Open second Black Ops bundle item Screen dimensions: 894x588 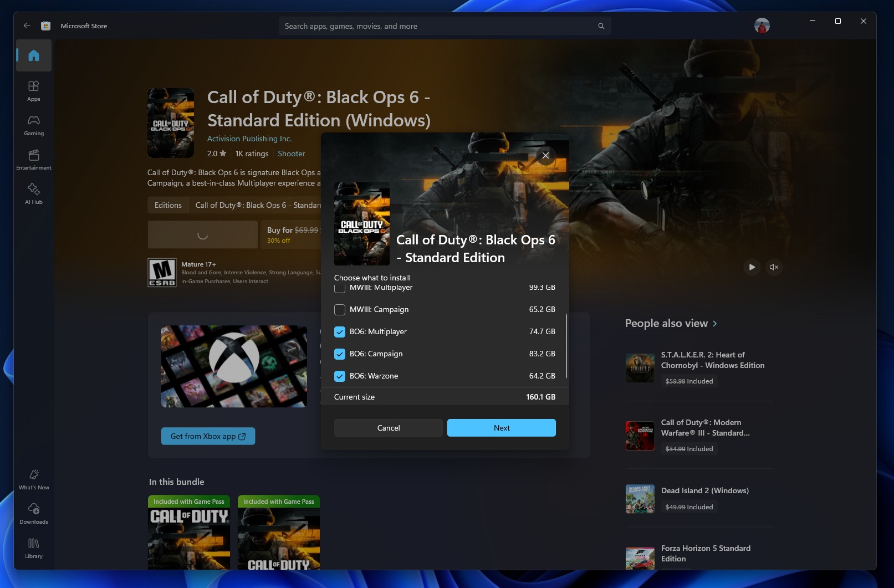tap(279, 533)
